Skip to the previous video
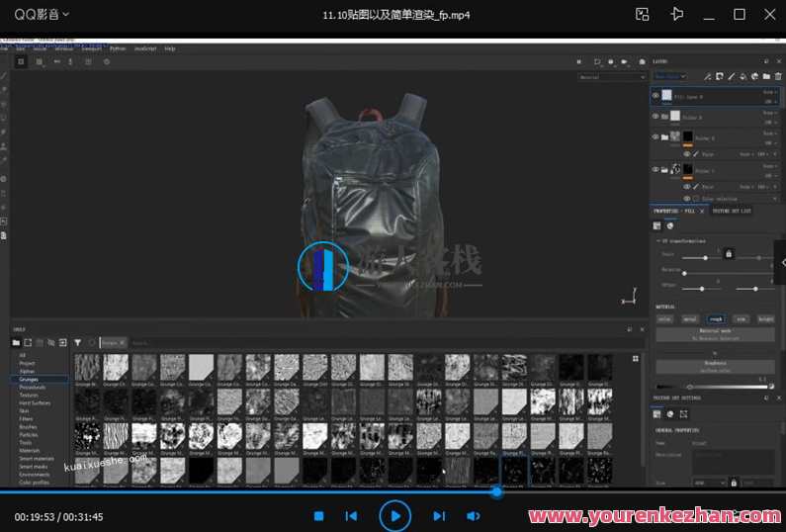Image resolution: width=786 pixels, height=532 pixels. point(351,516)
